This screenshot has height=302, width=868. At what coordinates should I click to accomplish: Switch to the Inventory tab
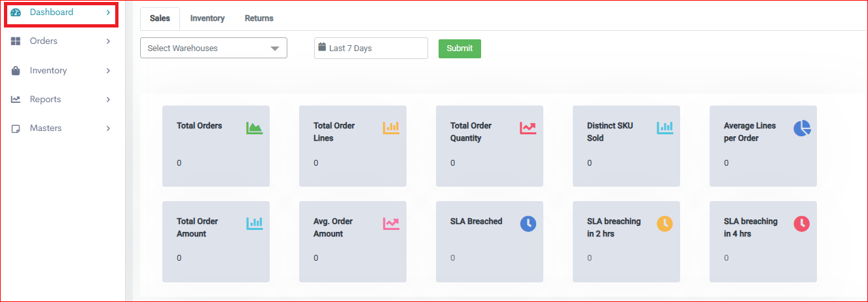[208, 18]
